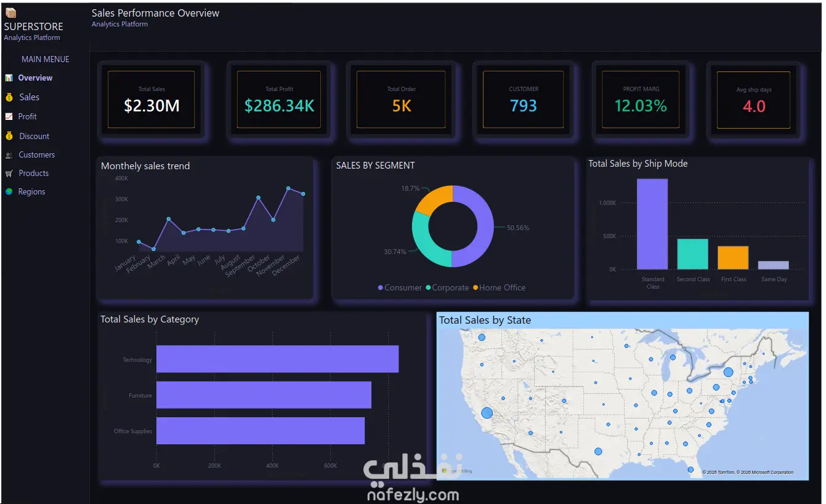Select the Total Profit $286.34K card
The height and width of the screenshot is (504, 826).
(279, 99)
